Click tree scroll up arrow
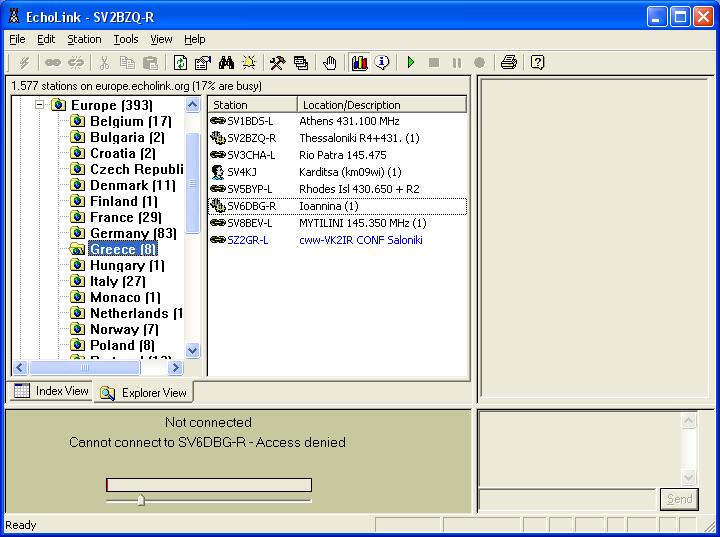 point(192,105)
